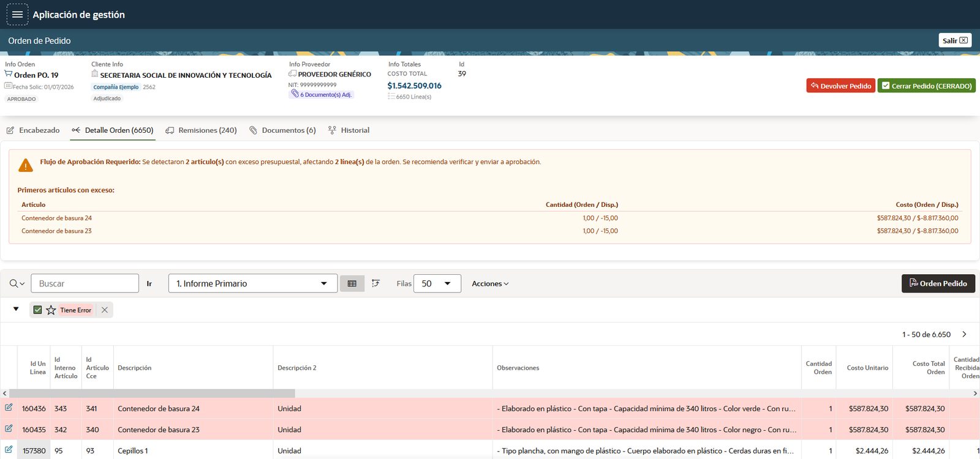Switch to Remisiones (240) tab
980x459 pixels.
[201, 130]
